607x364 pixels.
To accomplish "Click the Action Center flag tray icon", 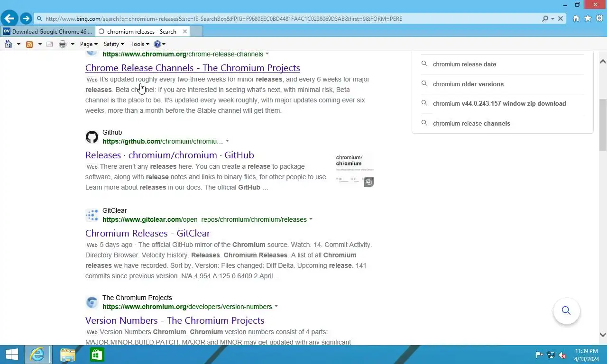I will pyautogui.click(x=540, y=355).
